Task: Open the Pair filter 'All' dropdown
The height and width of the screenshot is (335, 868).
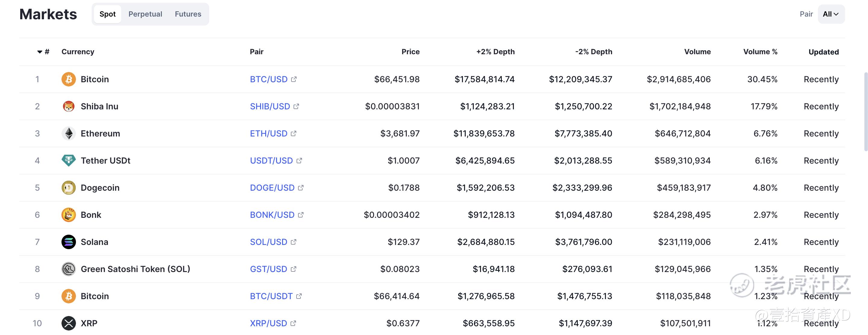Action: (831, 14)
